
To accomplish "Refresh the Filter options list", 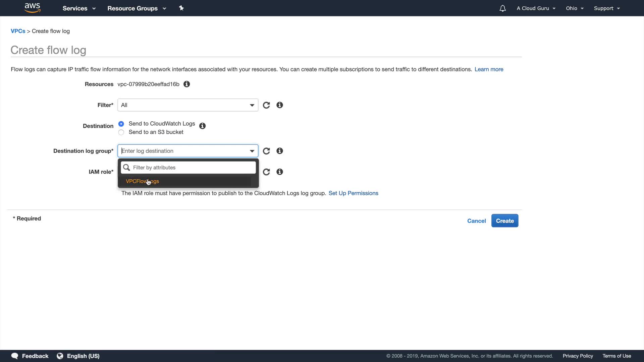I will [266, 105].
